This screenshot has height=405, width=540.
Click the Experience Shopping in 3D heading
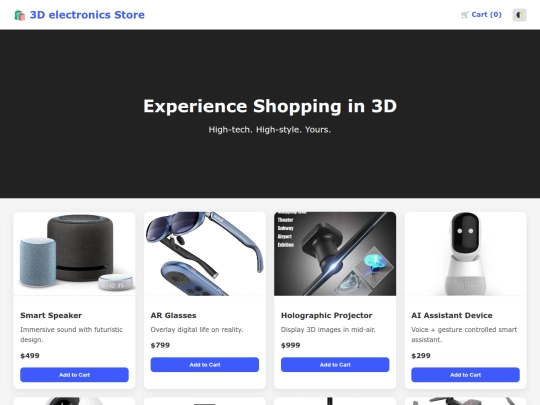pyautogui.click(x=270, y=106)
